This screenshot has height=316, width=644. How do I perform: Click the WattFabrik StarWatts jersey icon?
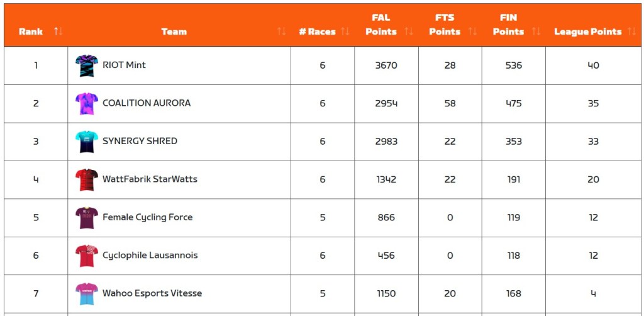[87, 179]
